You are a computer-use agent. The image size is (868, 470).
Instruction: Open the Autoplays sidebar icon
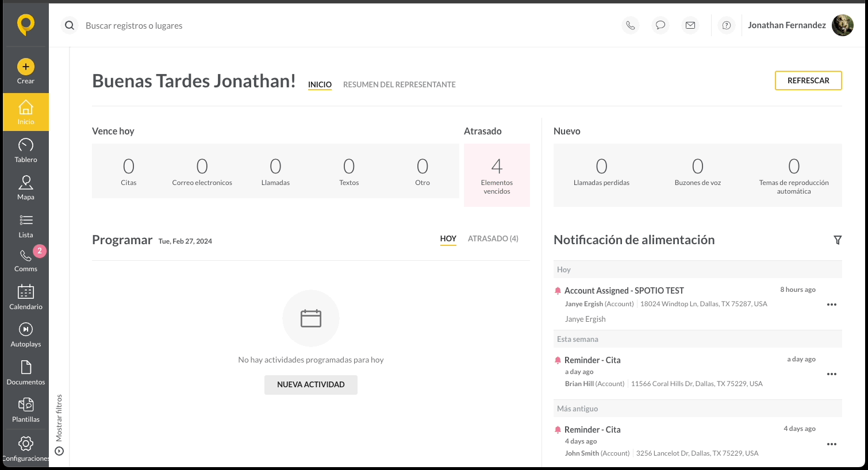coord(26,329)
